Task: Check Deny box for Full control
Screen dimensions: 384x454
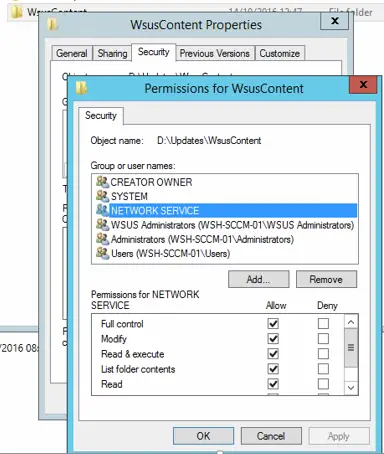Action: [x=323, y=323]
